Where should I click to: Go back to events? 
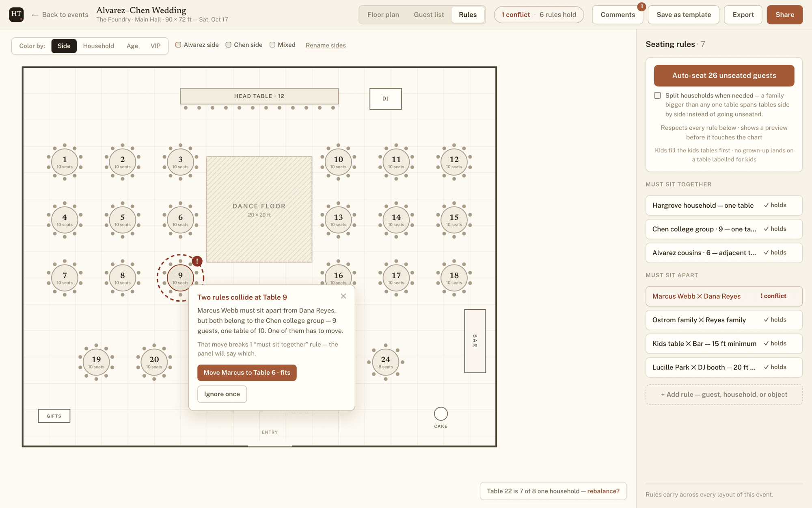pyautogui.click(x=60, y=15)
